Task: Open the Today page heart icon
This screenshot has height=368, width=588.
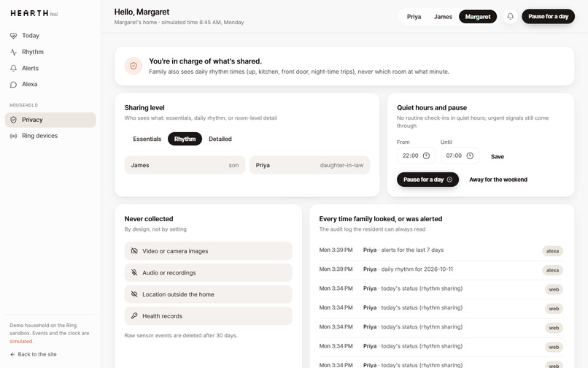Action: pos(14,36)
